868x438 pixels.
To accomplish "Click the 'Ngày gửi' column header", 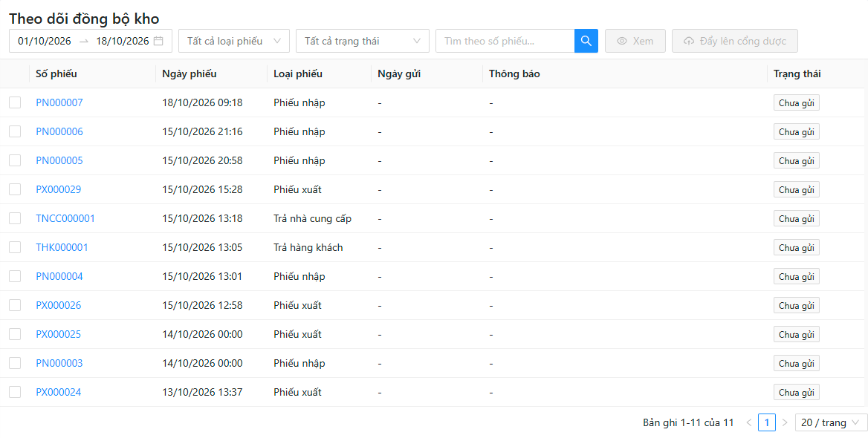I will tap(399, 73).
